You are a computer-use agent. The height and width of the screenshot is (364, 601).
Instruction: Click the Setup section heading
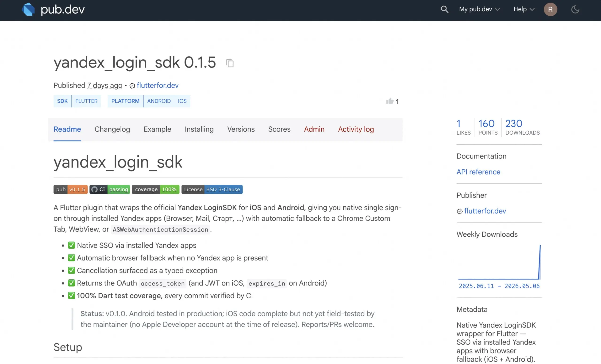pyautogui.click(x=68, y=347)
